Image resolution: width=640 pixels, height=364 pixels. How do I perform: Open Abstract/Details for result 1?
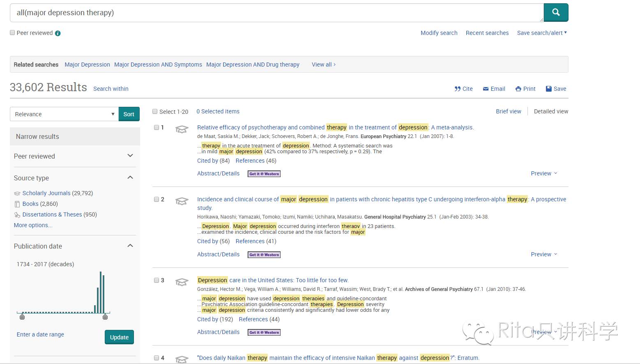pyautogui.click(x=218, y=173)
